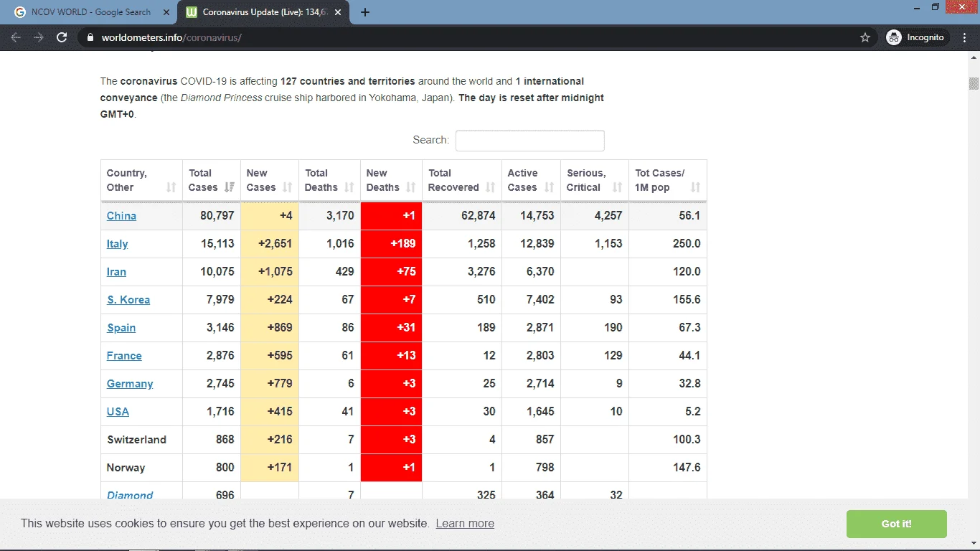Click the table Search input field
The image size is (980, 551).
530,141
